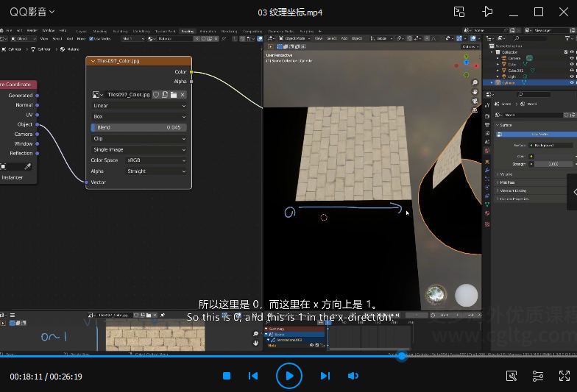This screenshot has height=392, width=577.
Task: Click the Blend value field
Action: point(139,127)
